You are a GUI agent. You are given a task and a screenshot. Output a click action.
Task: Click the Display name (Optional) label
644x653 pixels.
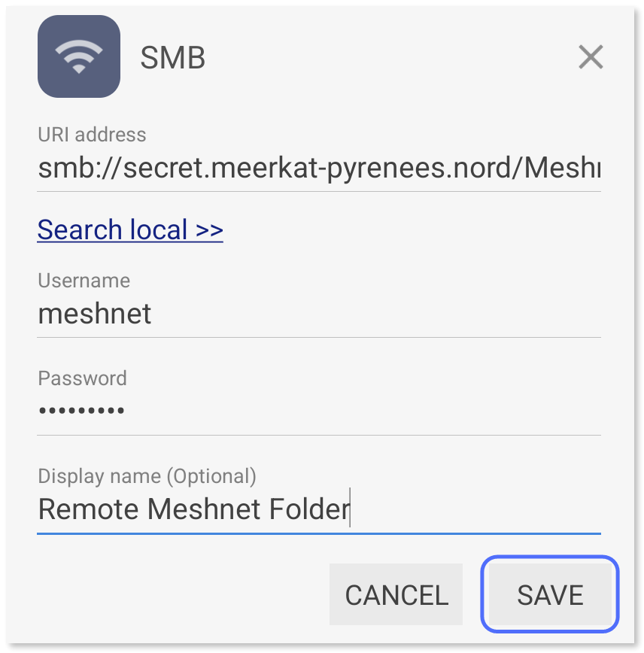pos(146,476)
